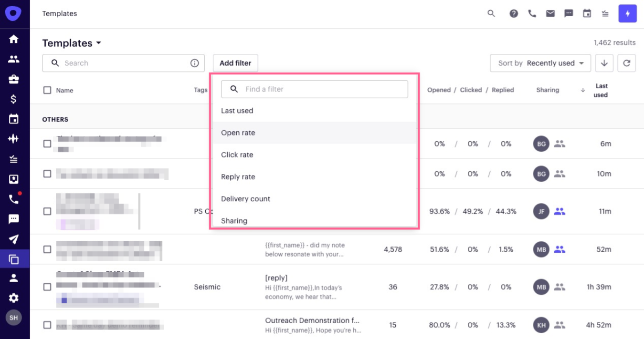
Task: Check the template row used 10m ago
Action: [47, 174]
